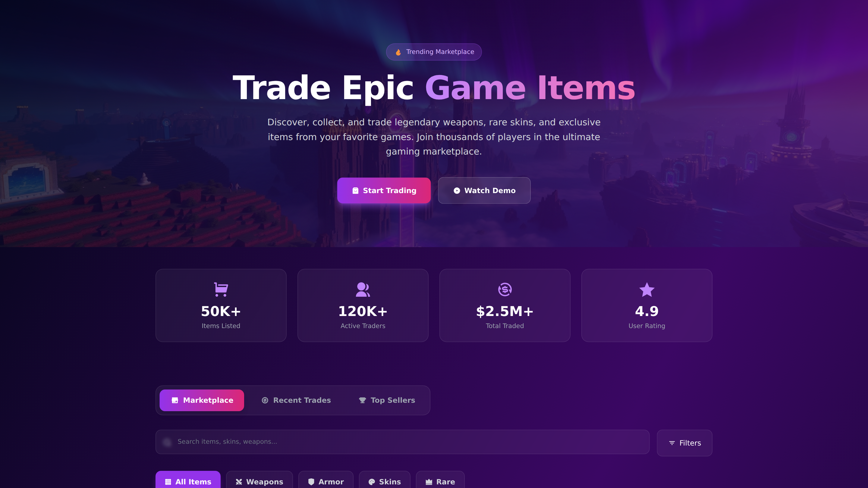Open the Filters panel
The image size is (868, 488).
684,443
